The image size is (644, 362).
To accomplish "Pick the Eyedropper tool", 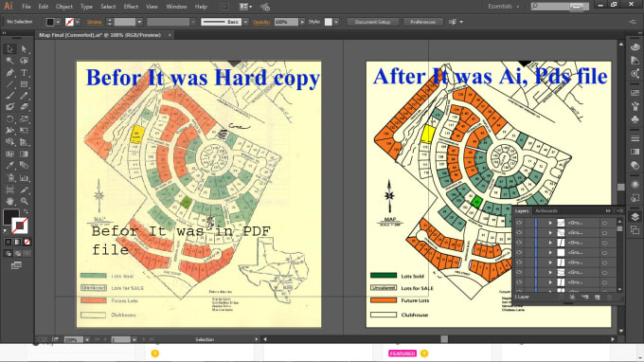I will tap(9, 165).
